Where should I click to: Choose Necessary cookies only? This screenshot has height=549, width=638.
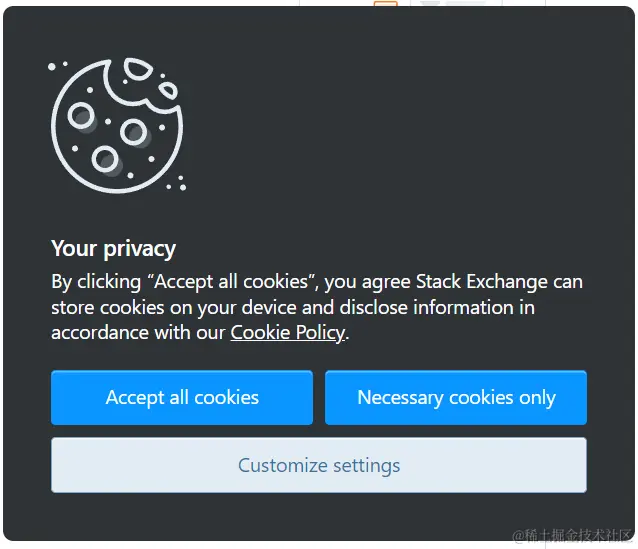456,397
